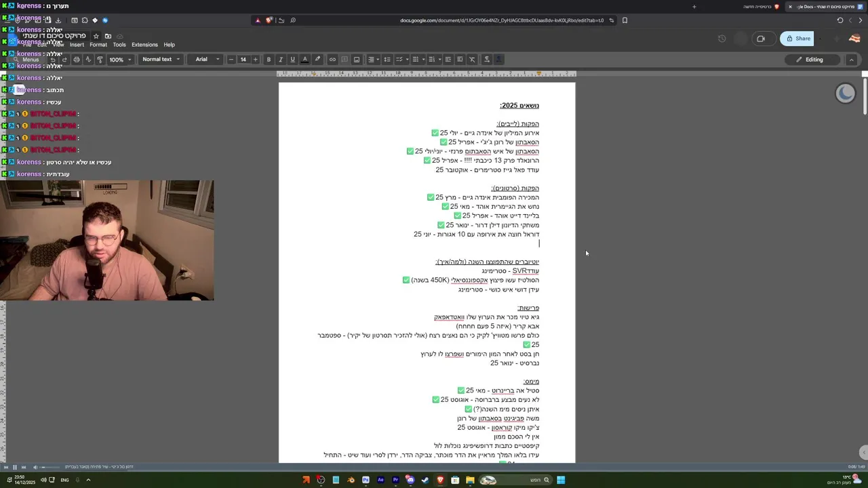Click the redo icon in Docs toolbar
Viewport: 868px width, 488px height.
64,60
